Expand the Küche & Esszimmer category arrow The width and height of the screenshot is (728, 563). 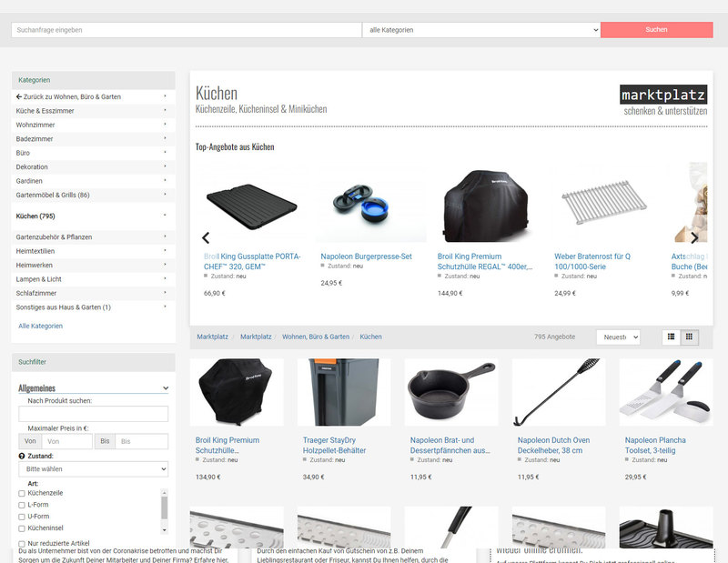(x=165, y=110)
